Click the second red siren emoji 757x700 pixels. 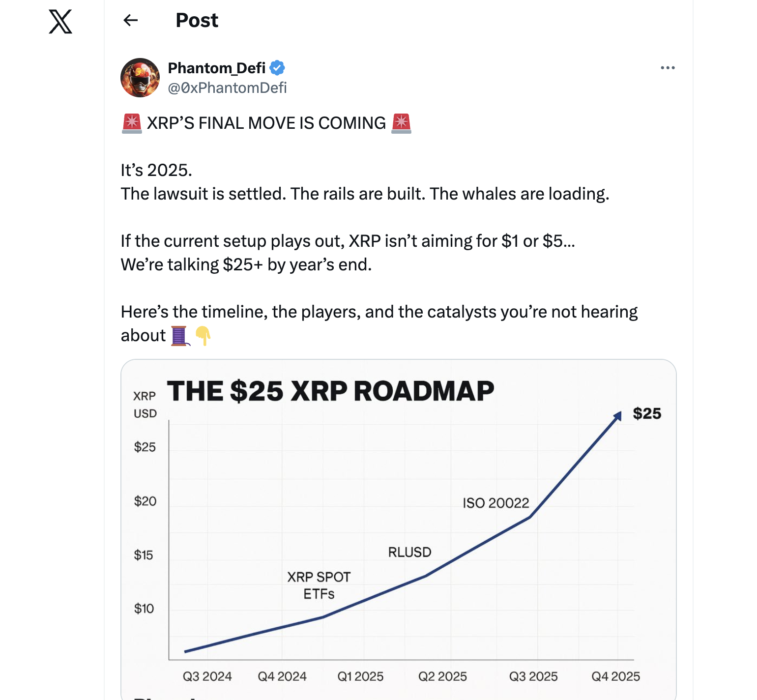401,123
